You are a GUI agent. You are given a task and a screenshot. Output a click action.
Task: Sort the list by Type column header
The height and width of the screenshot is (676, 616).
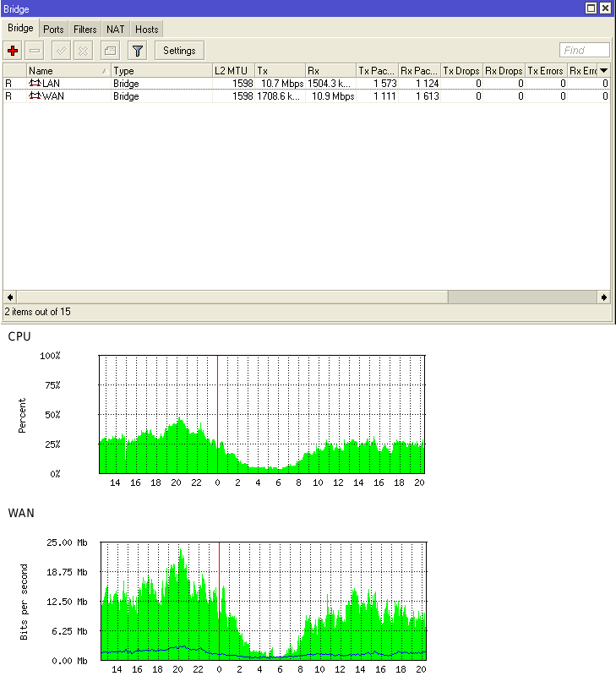(x=161, y=71)
